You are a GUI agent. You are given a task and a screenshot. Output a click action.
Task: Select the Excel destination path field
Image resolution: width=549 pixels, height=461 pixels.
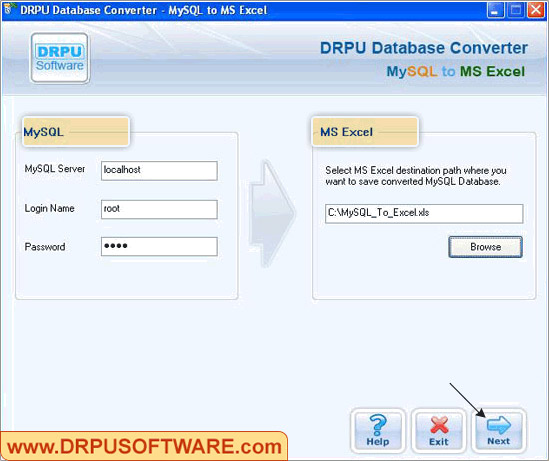coord(424,214)
